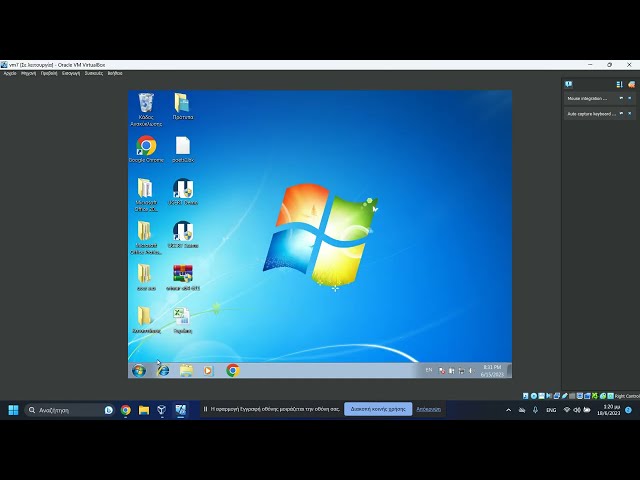The width and height of the screenshot is (640, 480).
Task: Open the Windows 11 Start button
Action: tap(13, 410)
